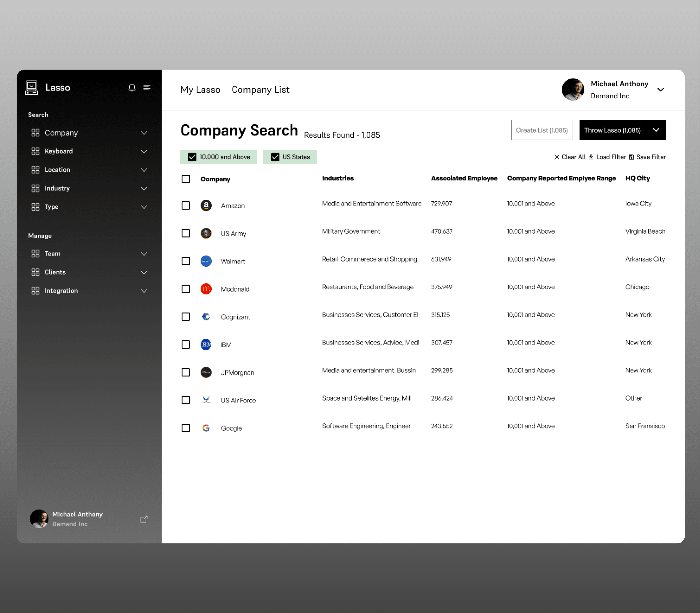
Task: Click the save disk icon beside Save Filter
Action: (x=631, y=157)
